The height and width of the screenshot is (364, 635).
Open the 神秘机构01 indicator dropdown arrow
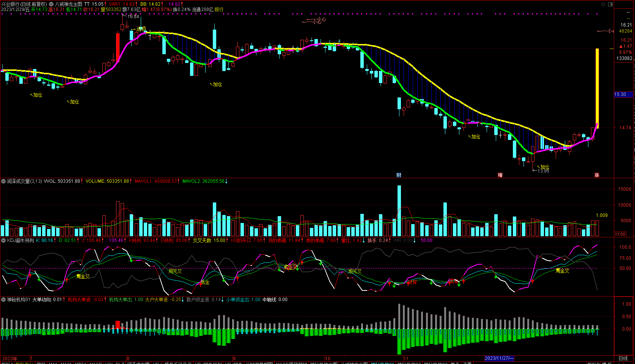(3, 300)
